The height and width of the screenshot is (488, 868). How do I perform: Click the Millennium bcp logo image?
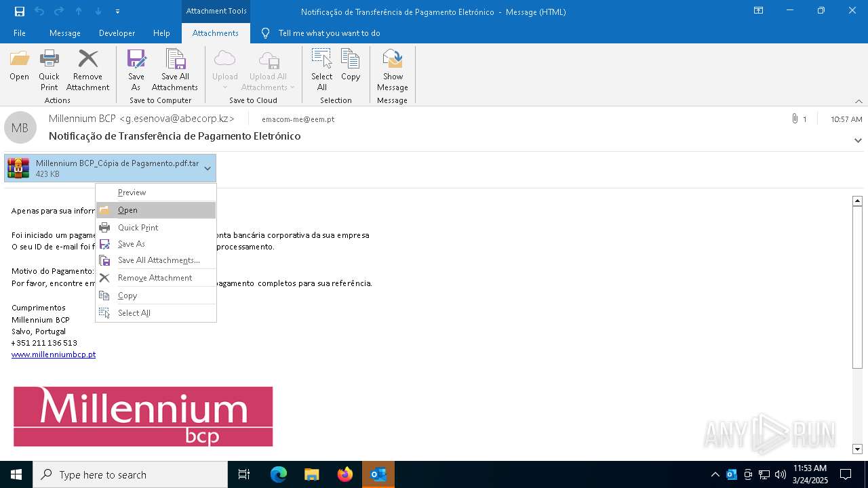coord(143,416)
